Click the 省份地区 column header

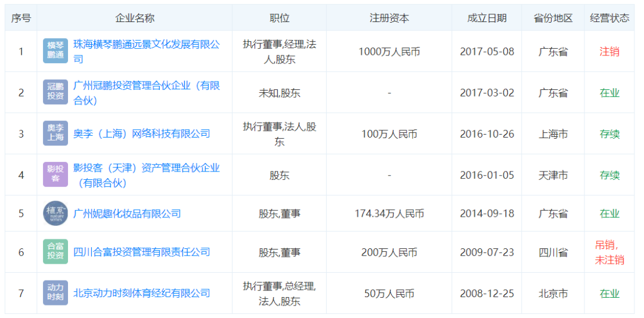pos(553,18)
